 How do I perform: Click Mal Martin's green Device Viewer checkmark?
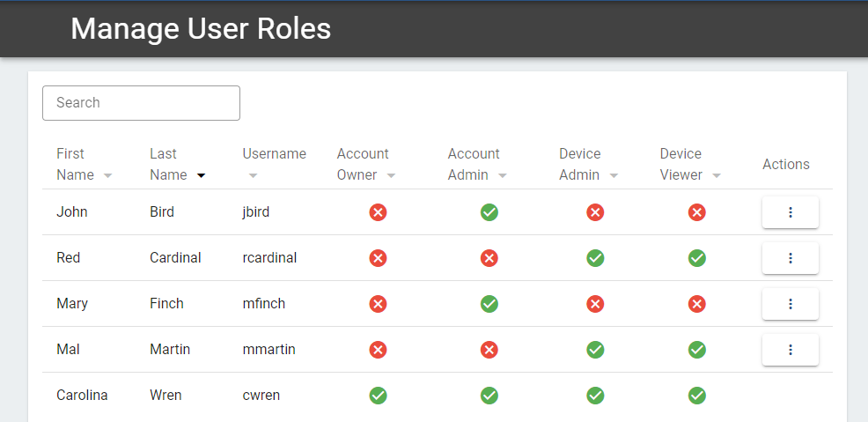point(697,350)
